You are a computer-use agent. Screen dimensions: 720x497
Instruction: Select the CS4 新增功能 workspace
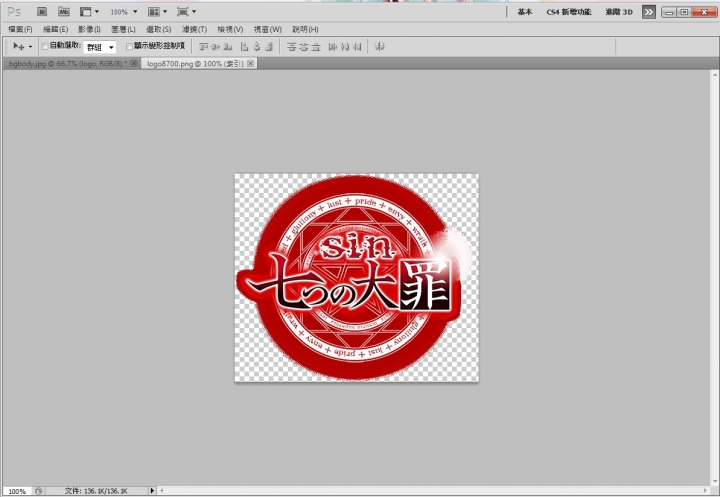[x=569, y=12]
